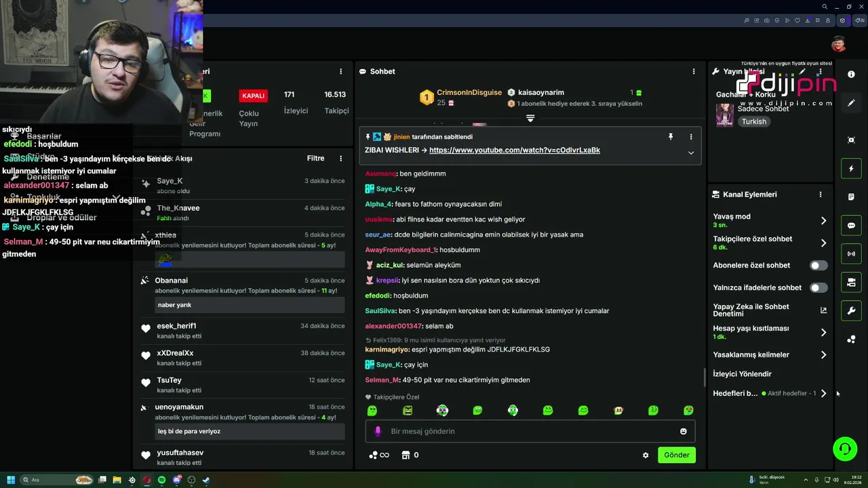Open the Sohbet panel three-dot menu
Image resolution: width=868 pixels, height=488 pixels.
[x=693, y=71]
